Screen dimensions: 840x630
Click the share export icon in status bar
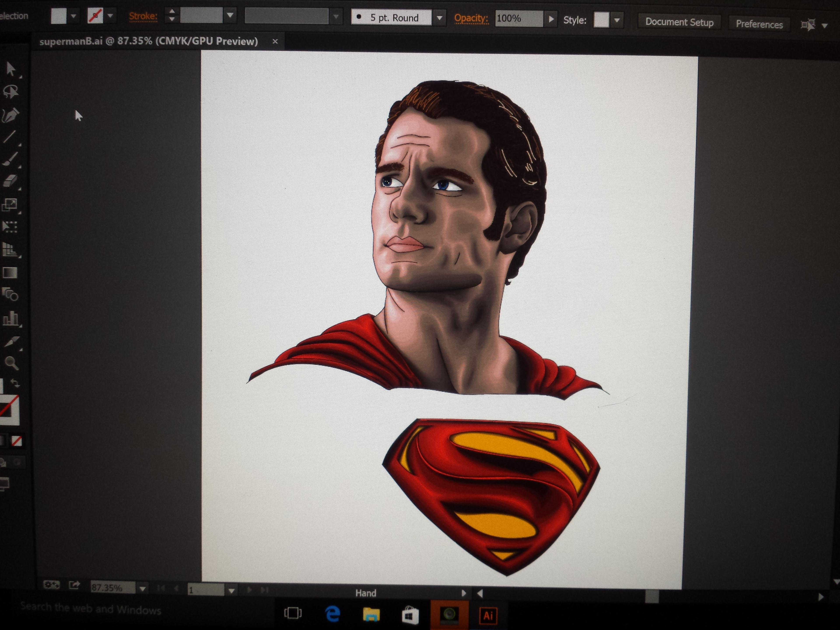[x=74, y=585]
